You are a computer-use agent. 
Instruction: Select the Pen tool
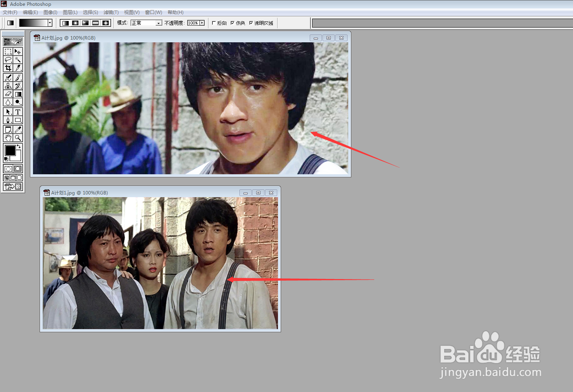coord(8,120)
